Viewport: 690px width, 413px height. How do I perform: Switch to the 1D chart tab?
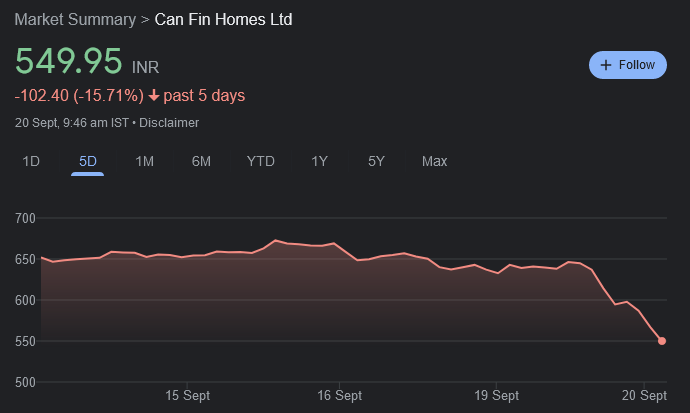(x=31, y=161)
